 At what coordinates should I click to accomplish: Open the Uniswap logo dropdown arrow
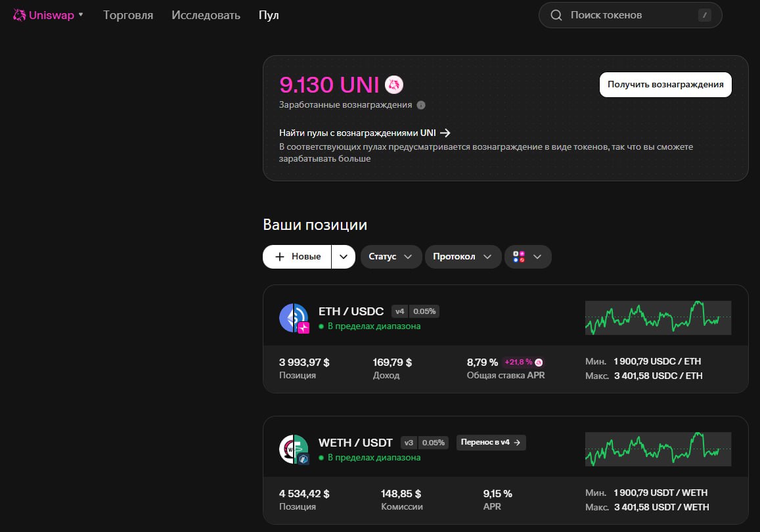(81, 14)
